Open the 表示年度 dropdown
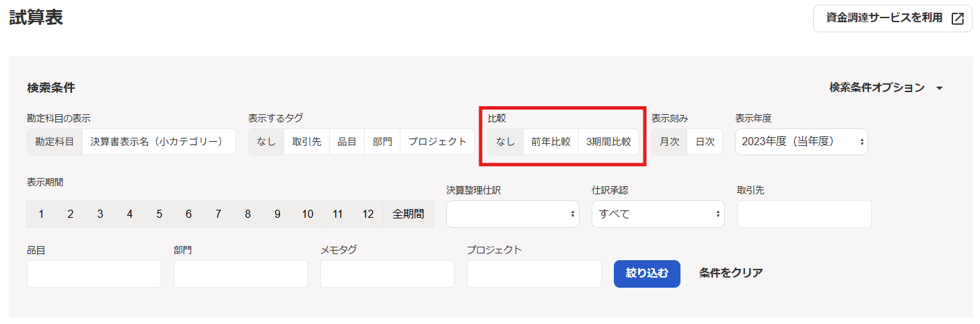This screenshot has width=980, height=324. 801,142
